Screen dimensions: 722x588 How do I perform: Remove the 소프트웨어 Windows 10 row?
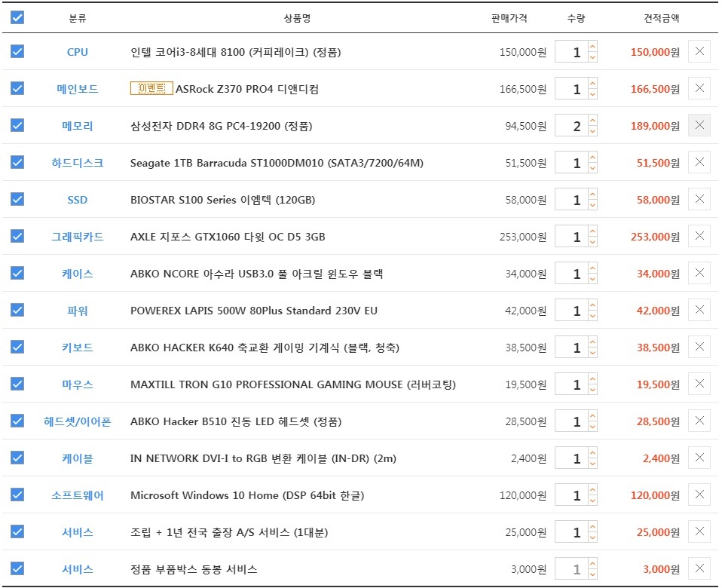[x=699, y=495]
